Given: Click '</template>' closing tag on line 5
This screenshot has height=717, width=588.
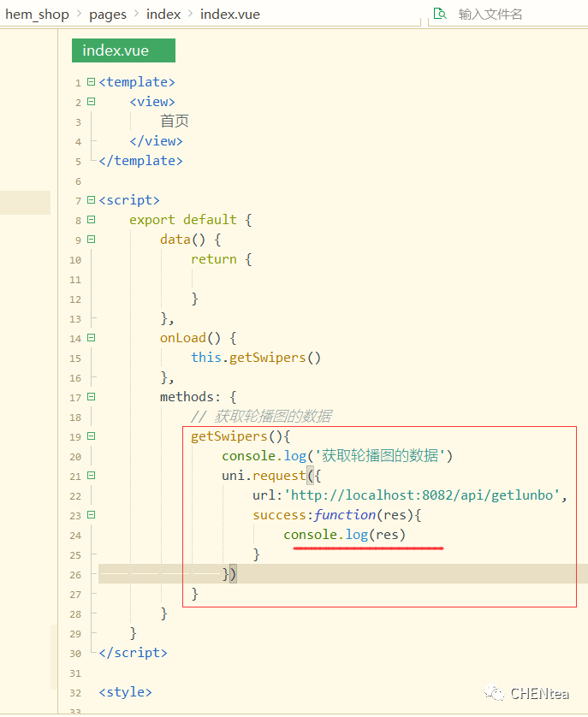Looking at the screenshot, I should click(x=141, y=161).
